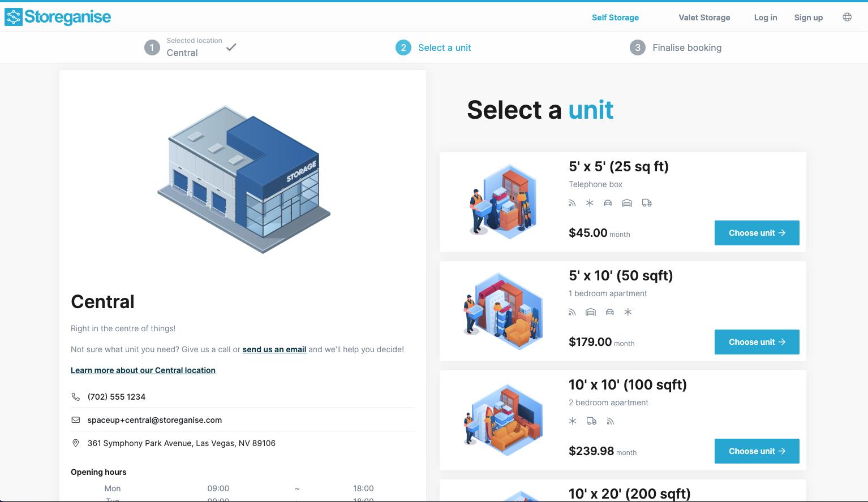Click the '2 bedroom apartment' description
Screen dimensions: 868x502
[608, 403]
